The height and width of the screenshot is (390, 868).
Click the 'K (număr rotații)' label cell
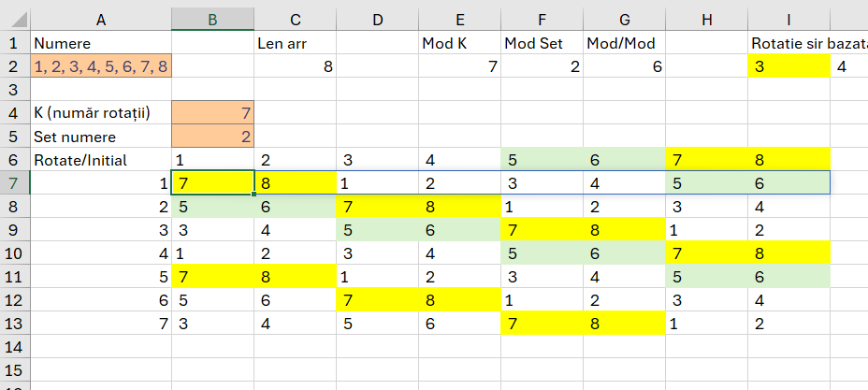(x=101, y=113)
